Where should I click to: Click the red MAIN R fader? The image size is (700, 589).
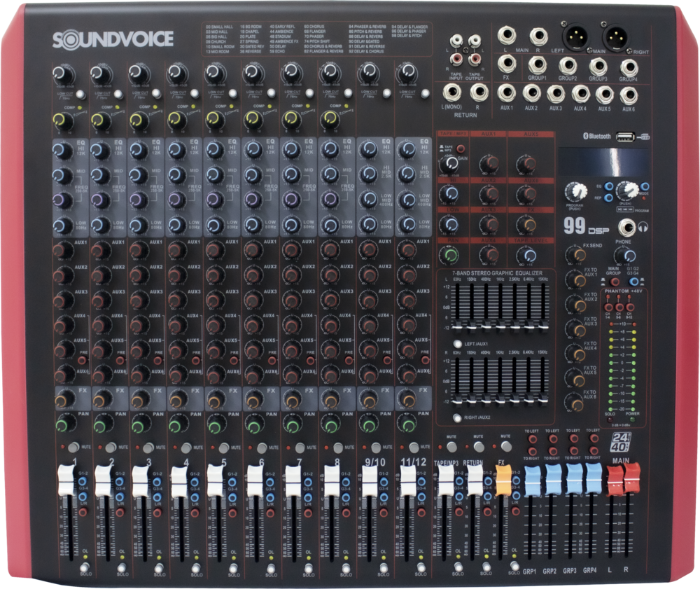coord(631,478)
